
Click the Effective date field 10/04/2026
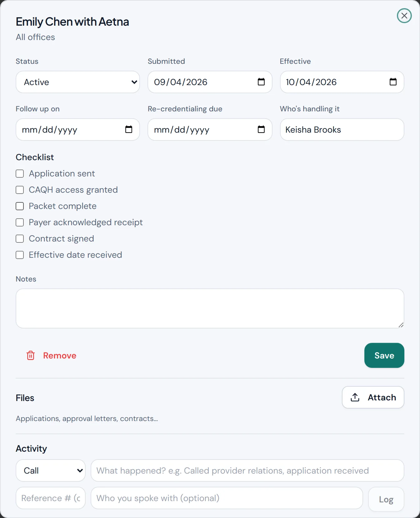[342, 82]
